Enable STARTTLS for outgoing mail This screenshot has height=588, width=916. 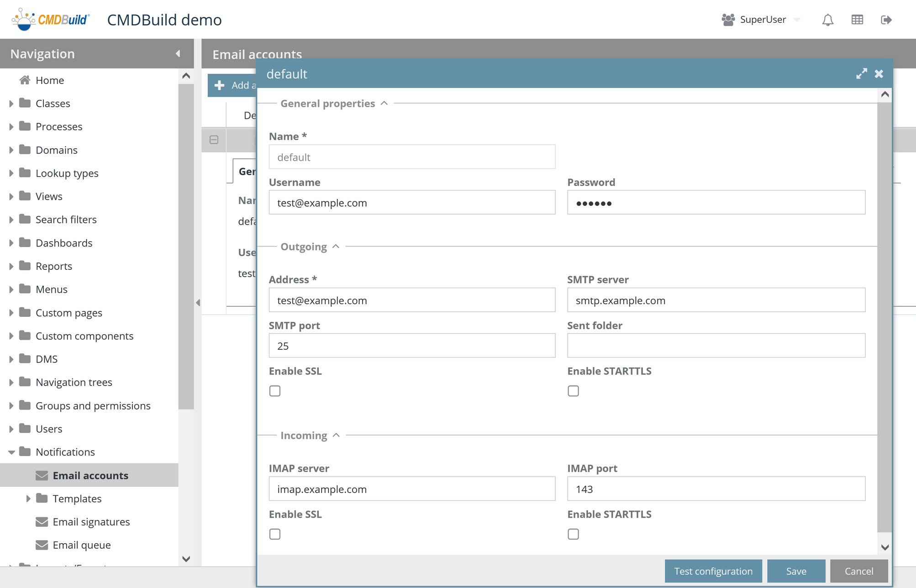[x=573, y=391]
